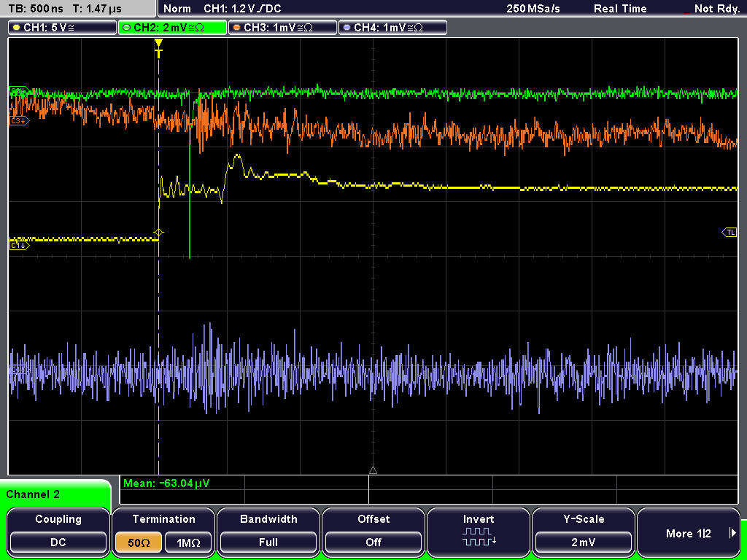Select the CH2: 2 mV channel tab

point(172,28)
